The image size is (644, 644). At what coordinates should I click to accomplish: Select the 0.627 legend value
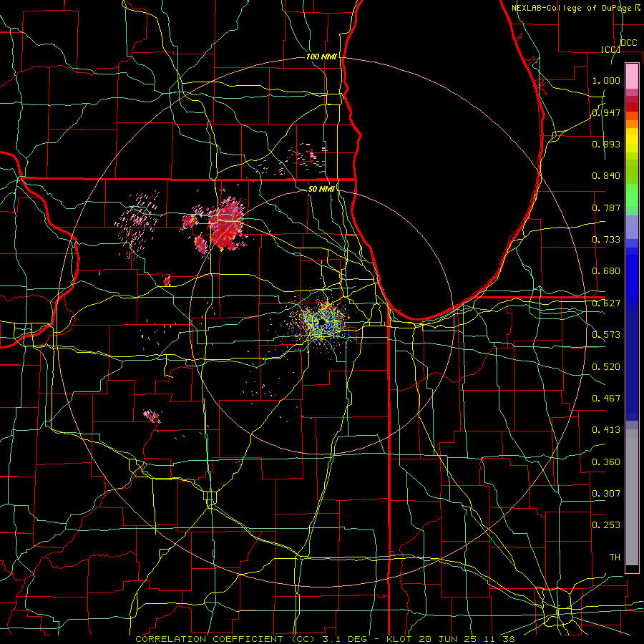point(606,303)
